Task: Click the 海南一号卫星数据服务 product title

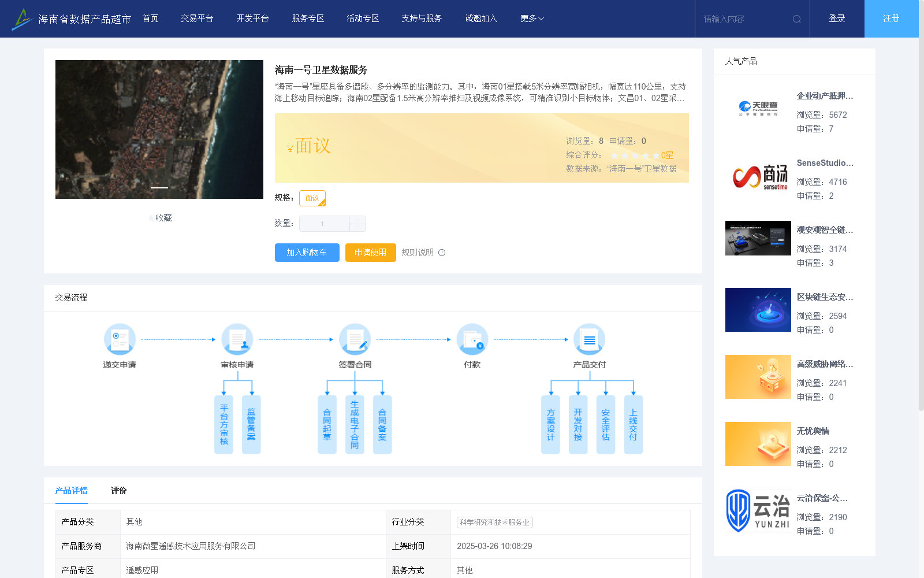Action: 321,70
